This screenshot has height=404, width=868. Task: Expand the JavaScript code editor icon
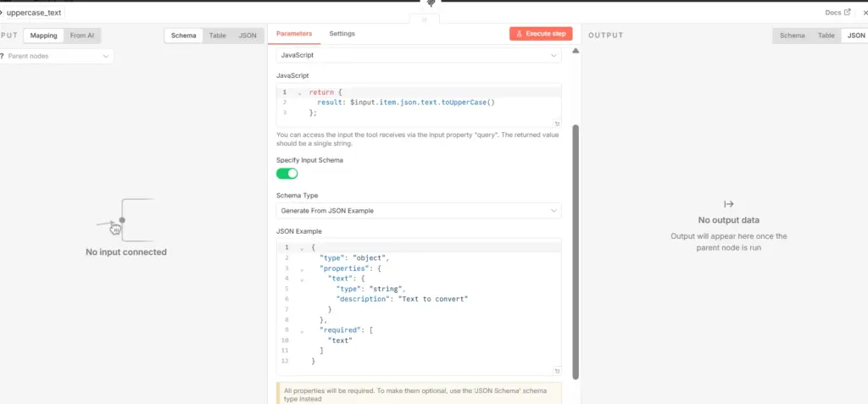pyautogui.click(x=557, y=124)
